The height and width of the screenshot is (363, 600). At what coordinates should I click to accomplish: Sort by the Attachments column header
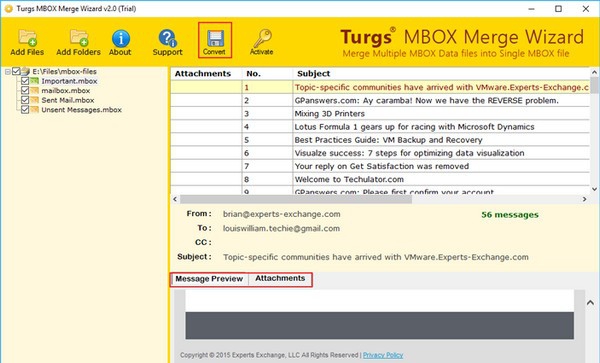[x=206, y=73]
